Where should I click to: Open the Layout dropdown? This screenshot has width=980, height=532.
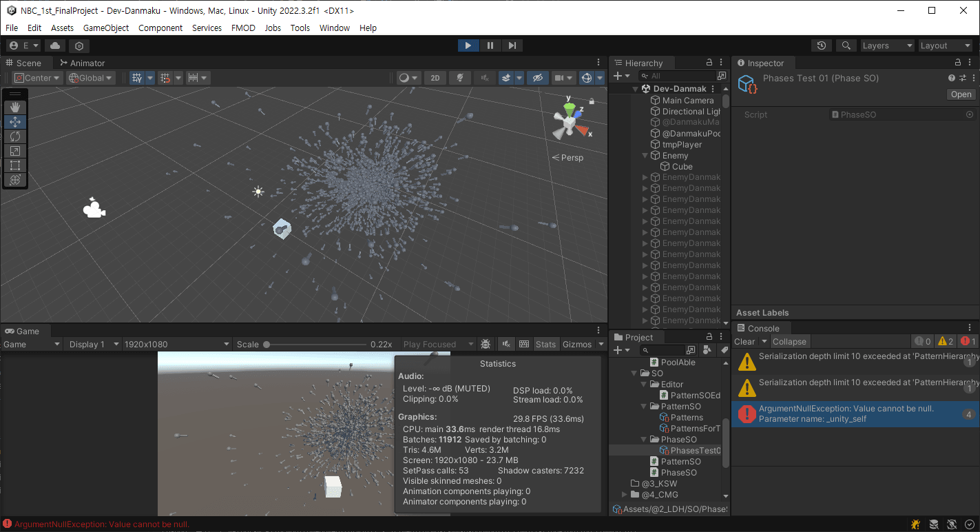[945, 45]
